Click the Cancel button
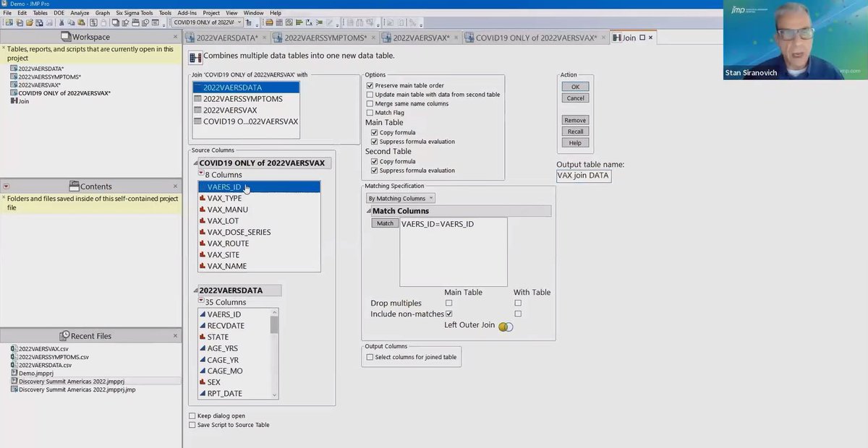This screenshot has width=868, height=448. click(576, 98)
